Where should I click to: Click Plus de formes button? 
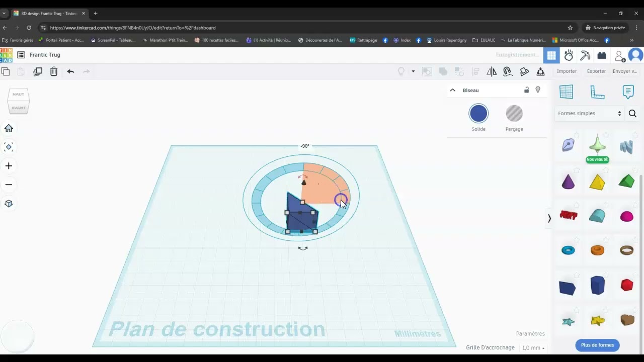[x=597, y=345]
